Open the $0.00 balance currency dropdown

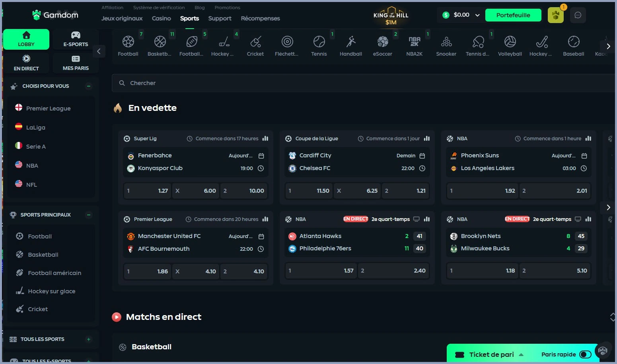[461, 15]
